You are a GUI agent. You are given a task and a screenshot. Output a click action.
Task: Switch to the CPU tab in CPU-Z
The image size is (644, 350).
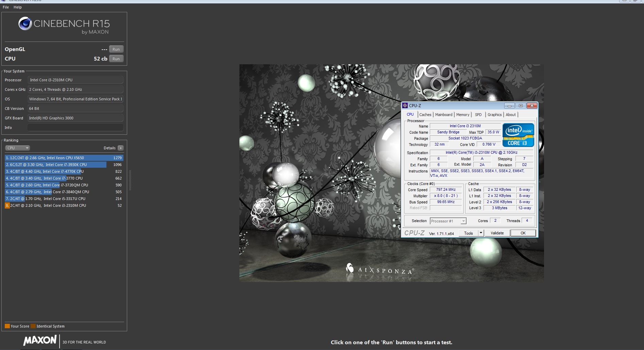(x=410, y=115)
